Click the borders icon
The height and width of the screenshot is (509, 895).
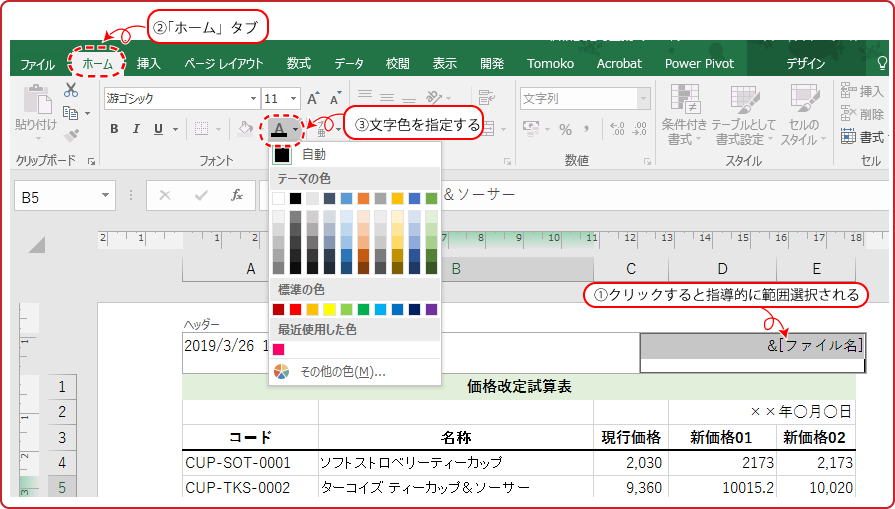pos(201,129)
